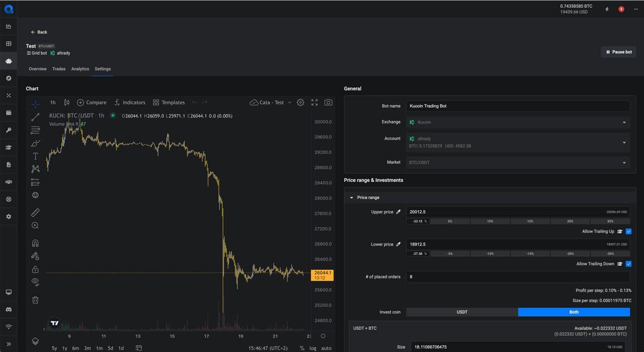The width and height of the screenshot is (644, 352).
Task: Toggle percent scale on chart
Action: click(302, 348)
